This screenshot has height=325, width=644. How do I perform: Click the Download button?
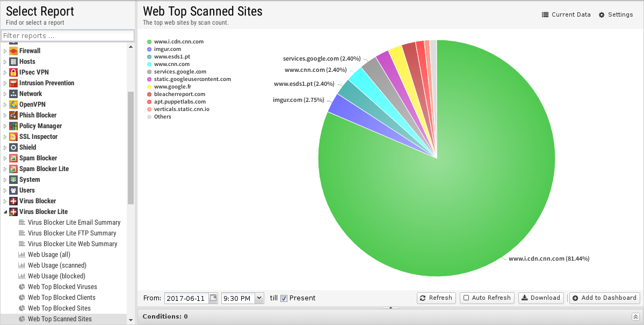[541, 298]
